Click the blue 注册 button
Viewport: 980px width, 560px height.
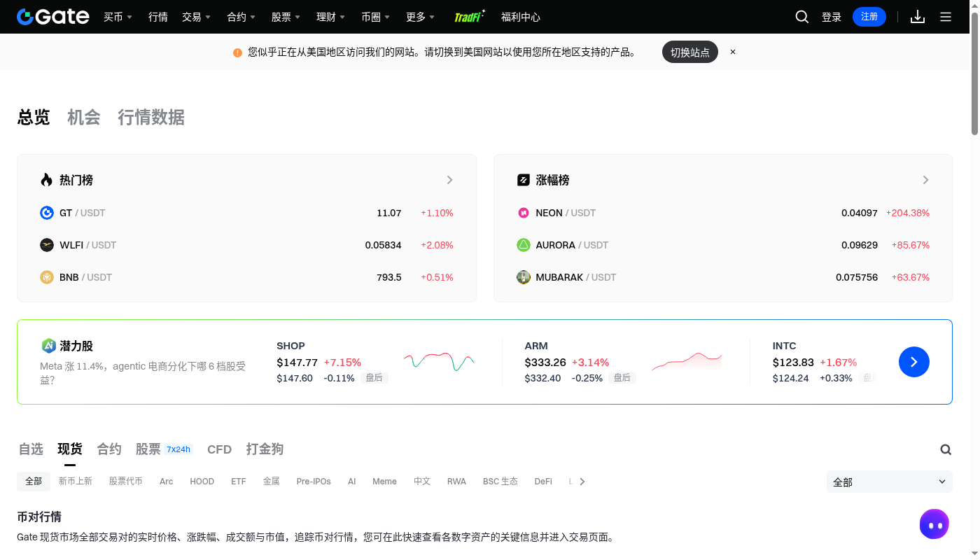869,17
